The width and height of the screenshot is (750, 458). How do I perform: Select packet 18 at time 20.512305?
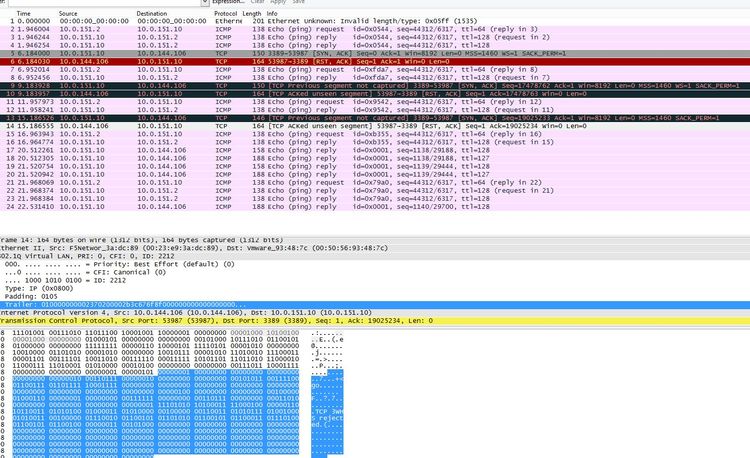click(375, 158)
